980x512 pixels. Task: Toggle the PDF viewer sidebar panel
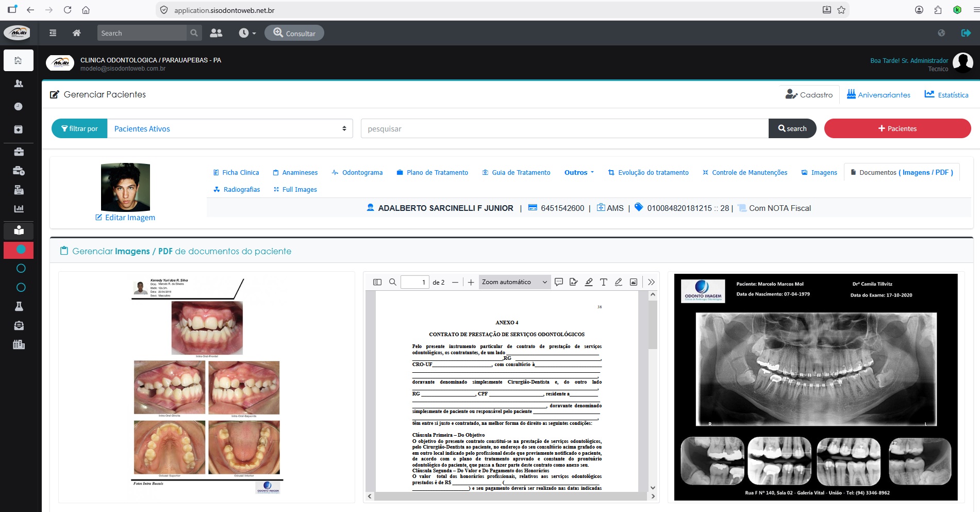pos(377,282)
